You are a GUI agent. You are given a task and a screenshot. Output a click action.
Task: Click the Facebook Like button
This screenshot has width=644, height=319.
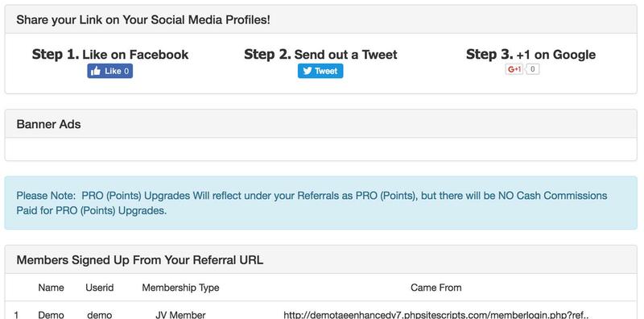109,71
